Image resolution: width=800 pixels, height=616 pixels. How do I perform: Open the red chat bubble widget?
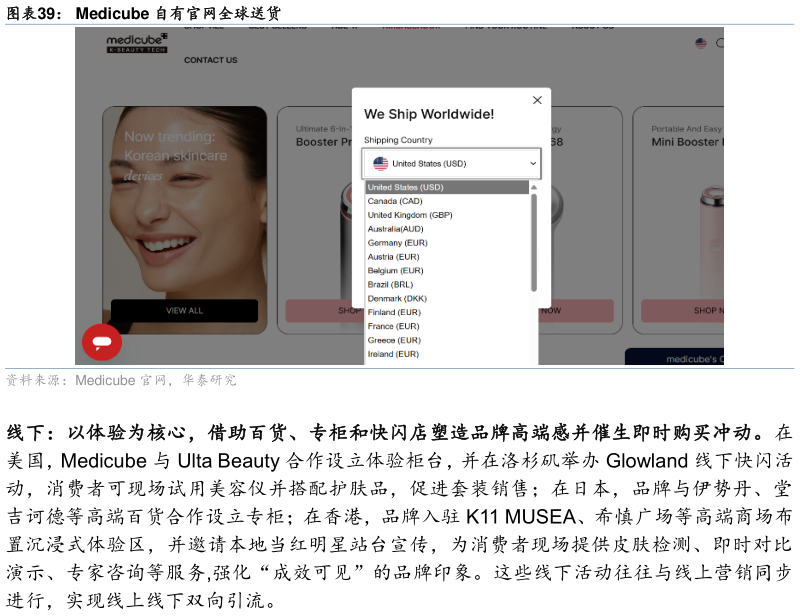pos(102,342)
